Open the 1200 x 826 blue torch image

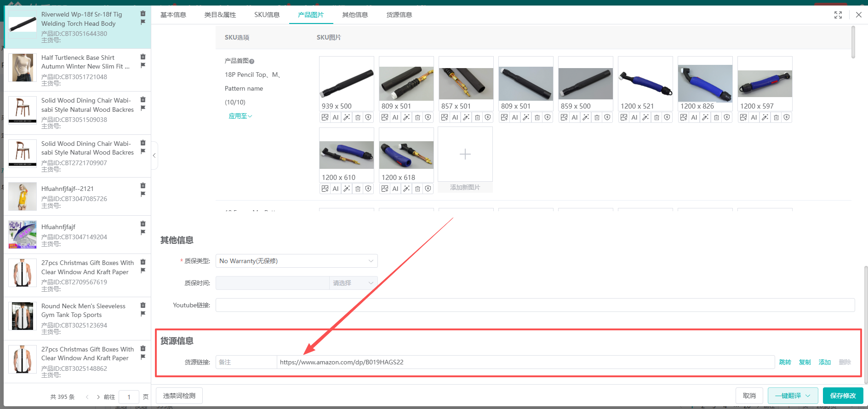coord(705,83)
